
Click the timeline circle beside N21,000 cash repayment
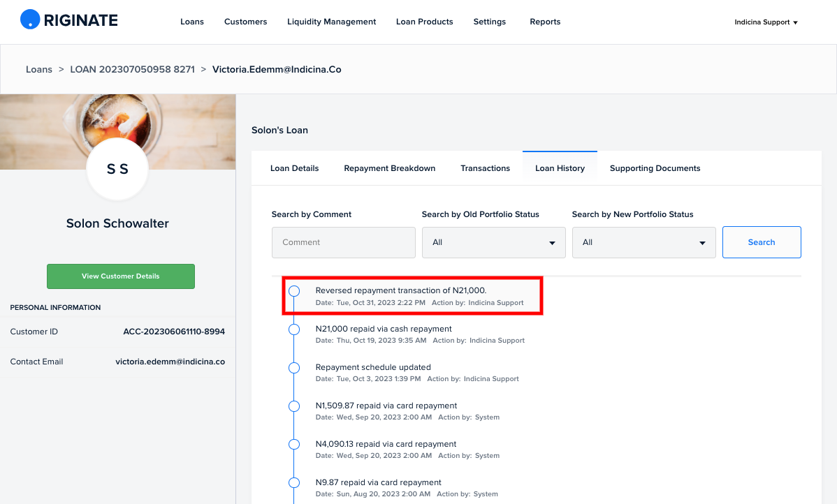click(294, 329)
